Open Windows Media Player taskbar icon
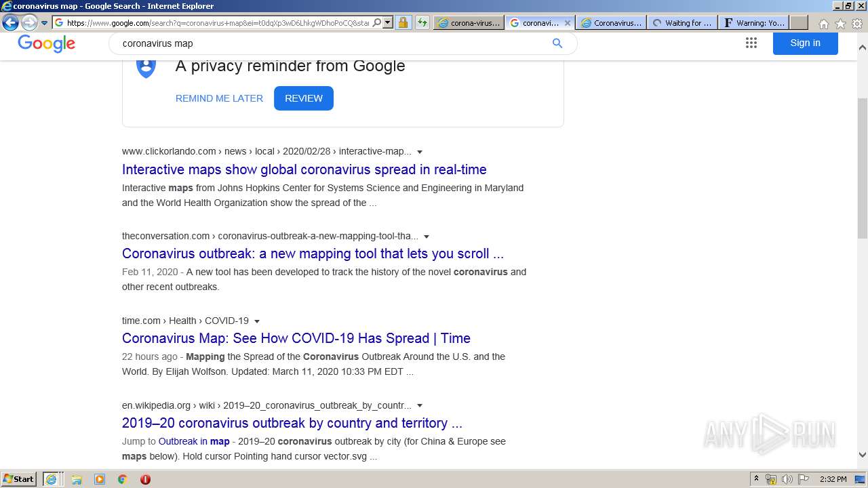 tap(100, 479)
